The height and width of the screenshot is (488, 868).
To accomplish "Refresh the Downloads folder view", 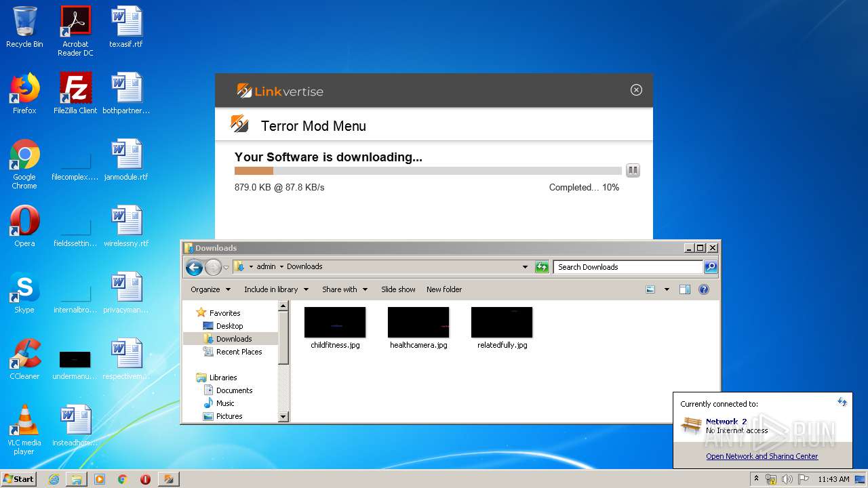I will pyautogui.click(x=541, y=267).
